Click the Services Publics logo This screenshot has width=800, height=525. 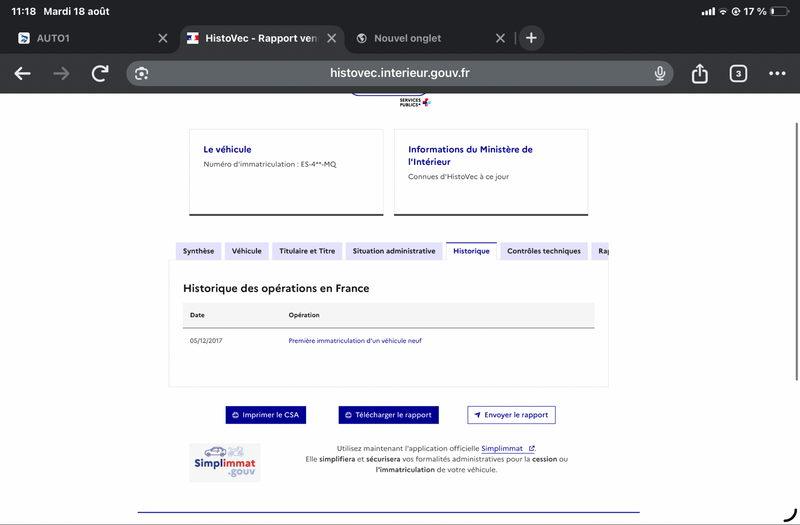[415, 102]
